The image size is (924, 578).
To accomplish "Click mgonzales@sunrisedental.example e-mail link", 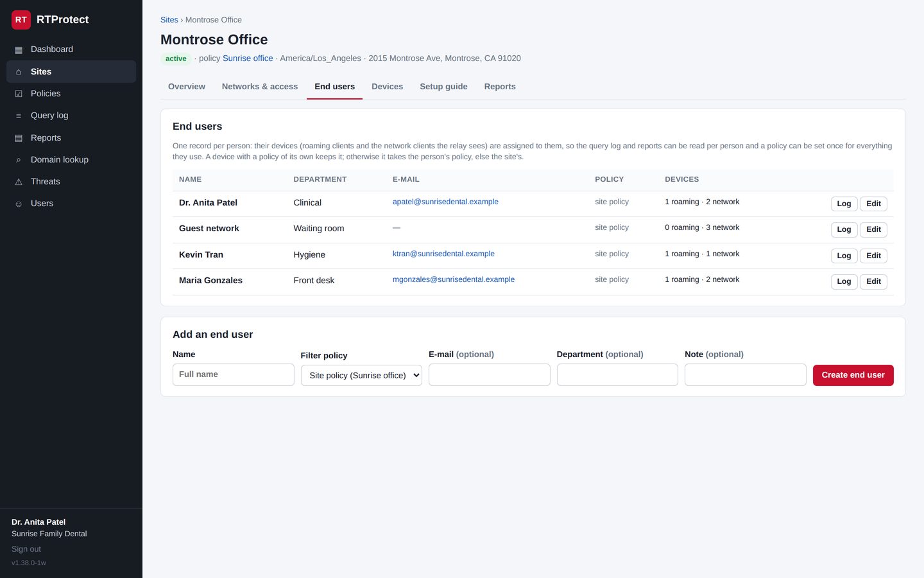I will click(454, 279).
